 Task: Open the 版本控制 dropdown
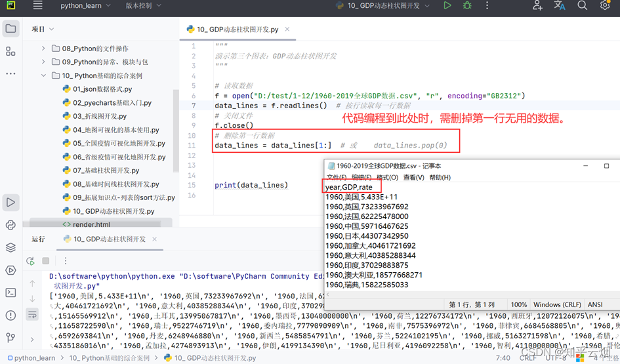point(143,5)
